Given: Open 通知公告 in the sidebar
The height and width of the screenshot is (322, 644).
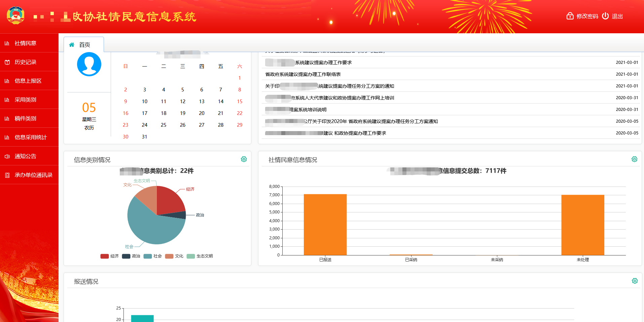Looking at the screenshot, I should tap(29, 156).
